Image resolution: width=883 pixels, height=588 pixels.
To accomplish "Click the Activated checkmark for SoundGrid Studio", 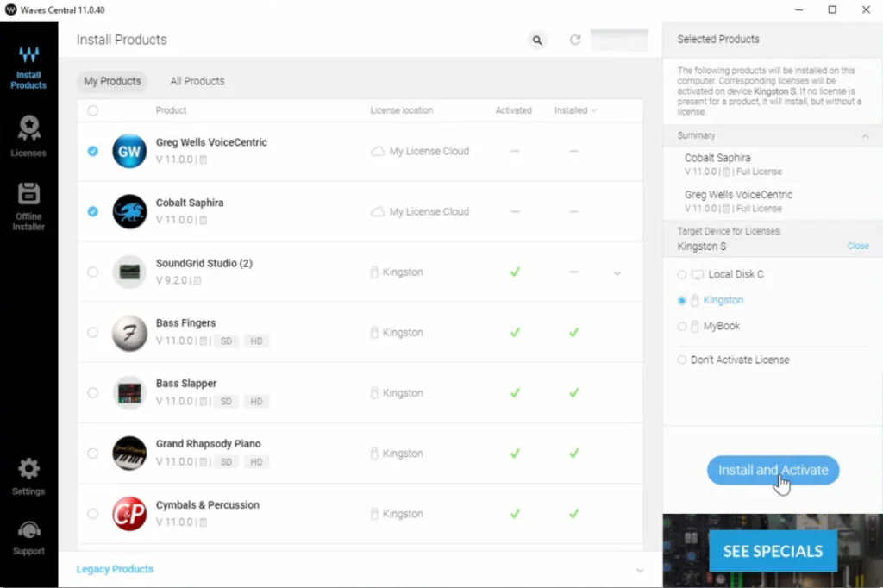I will (515, 272).
